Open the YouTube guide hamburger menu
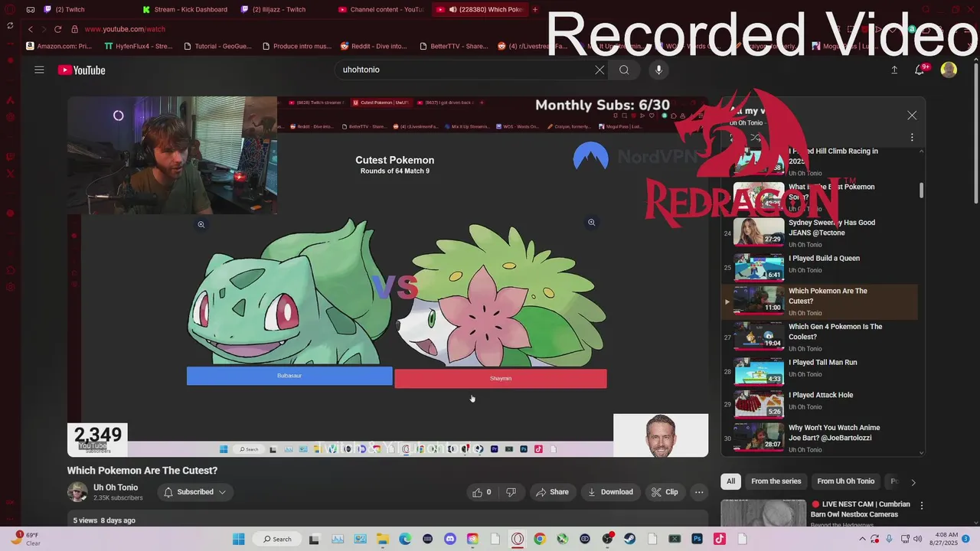Viewport: 980px width, 551px height. pyautogui.click(x=39, y=70)
